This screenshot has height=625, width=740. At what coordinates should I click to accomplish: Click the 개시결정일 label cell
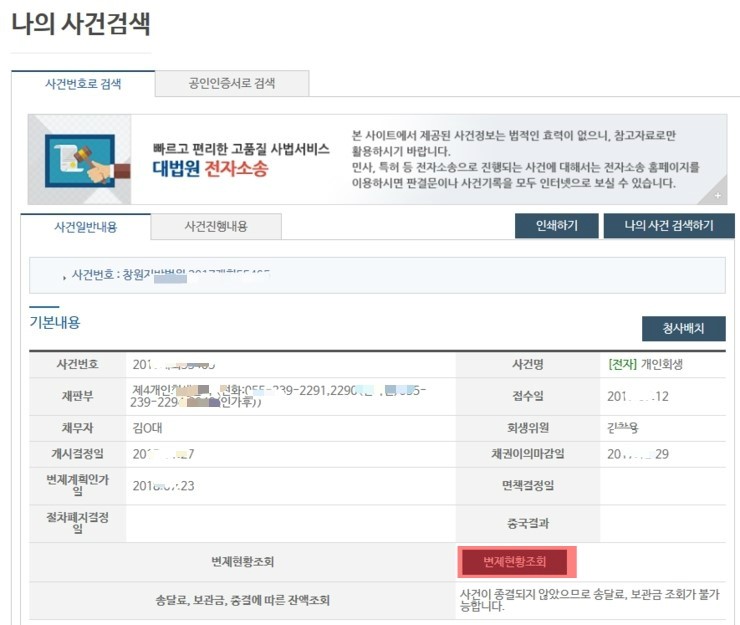point(77,454)
